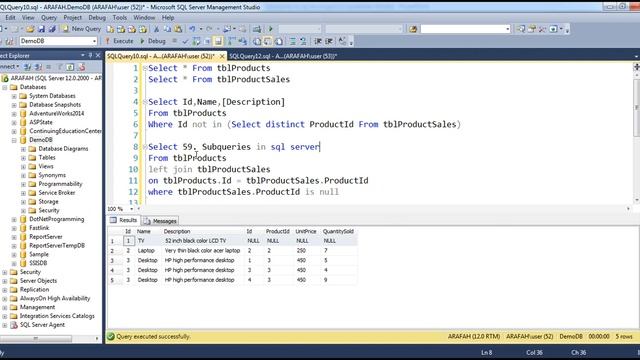The image size is (640, 360).
Task: Click the Paste icon in the toolbar
Action: [x=178, y=29]
